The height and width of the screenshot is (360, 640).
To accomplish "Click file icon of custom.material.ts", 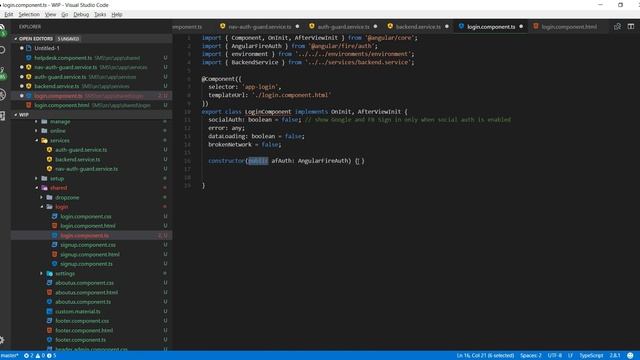I will coord(49,311).
